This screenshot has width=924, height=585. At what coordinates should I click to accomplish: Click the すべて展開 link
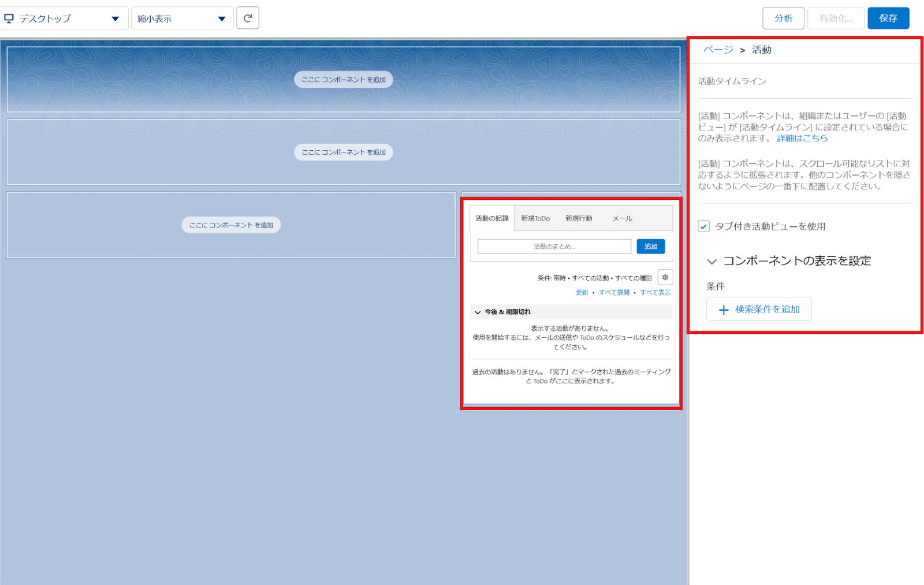pos(613,292)
